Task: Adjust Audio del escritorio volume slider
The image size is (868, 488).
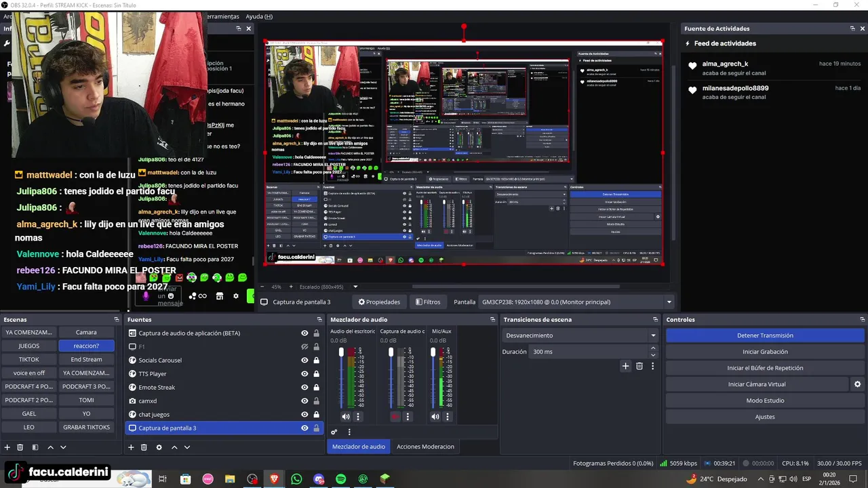Action: click(341, 352)
